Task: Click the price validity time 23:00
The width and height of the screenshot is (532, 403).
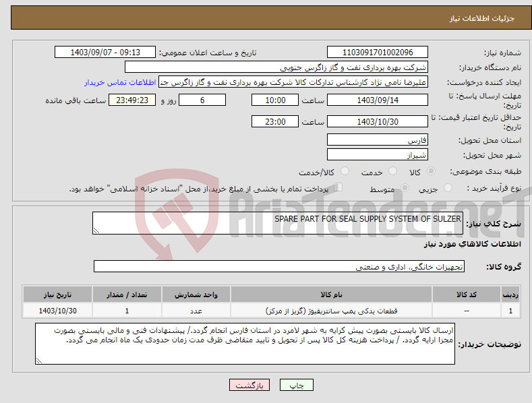Action: (x=275, y=121)
